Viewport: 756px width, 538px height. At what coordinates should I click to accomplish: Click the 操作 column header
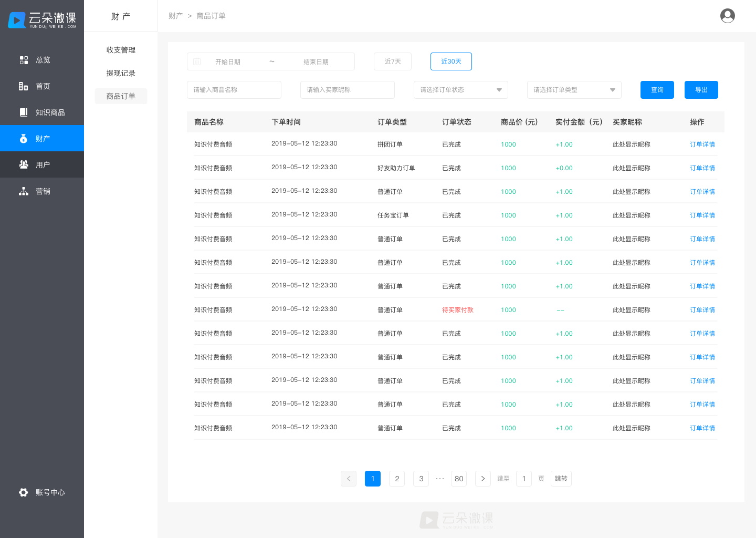pos(697,122)
